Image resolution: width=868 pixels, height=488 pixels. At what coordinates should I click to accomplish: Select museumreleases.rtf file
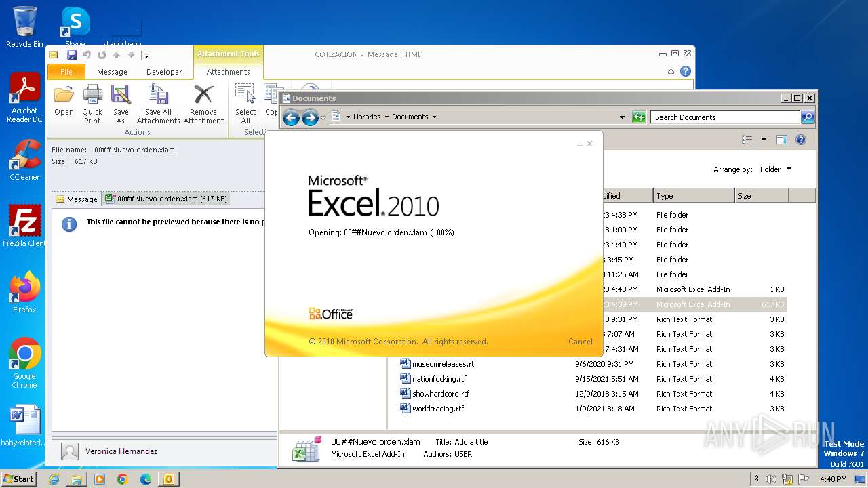pyautogui.click(x=444, y=364)
